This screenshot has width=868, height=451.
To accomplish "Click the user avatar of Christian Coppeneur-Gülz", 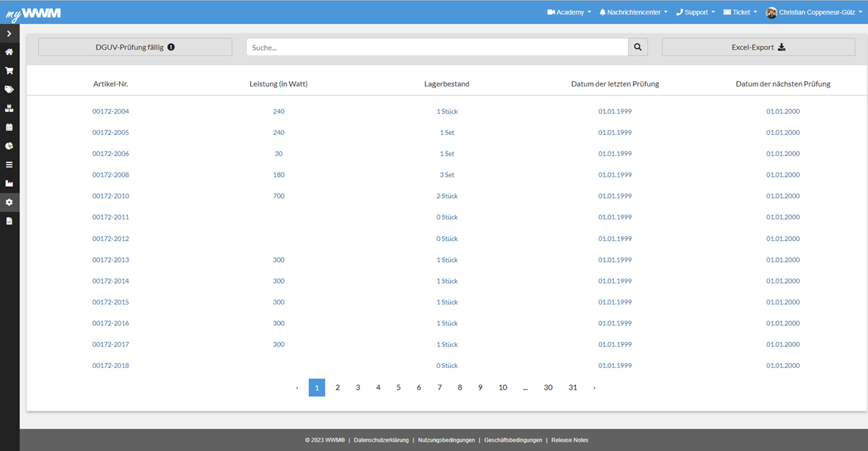I will coord(771,12).
